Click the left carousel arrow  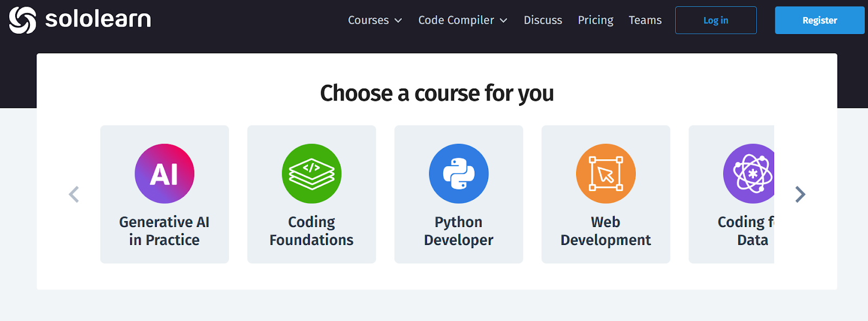point(74,194)
